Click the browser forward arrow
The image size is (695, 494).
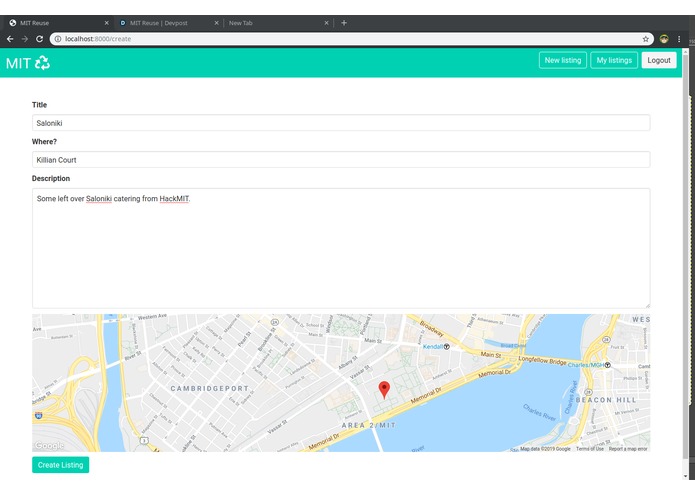tap(25, 39)
